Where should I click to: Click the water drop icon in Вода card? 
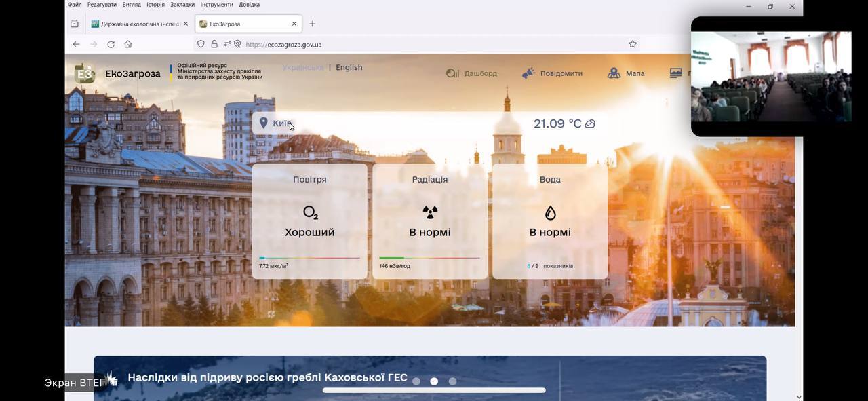[550, 213]
